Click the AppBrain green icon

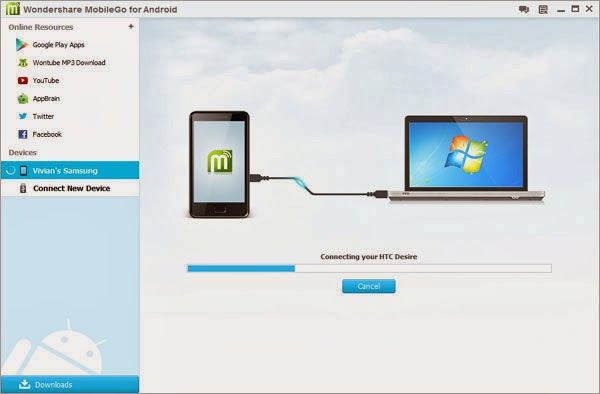tap(23, 99)
